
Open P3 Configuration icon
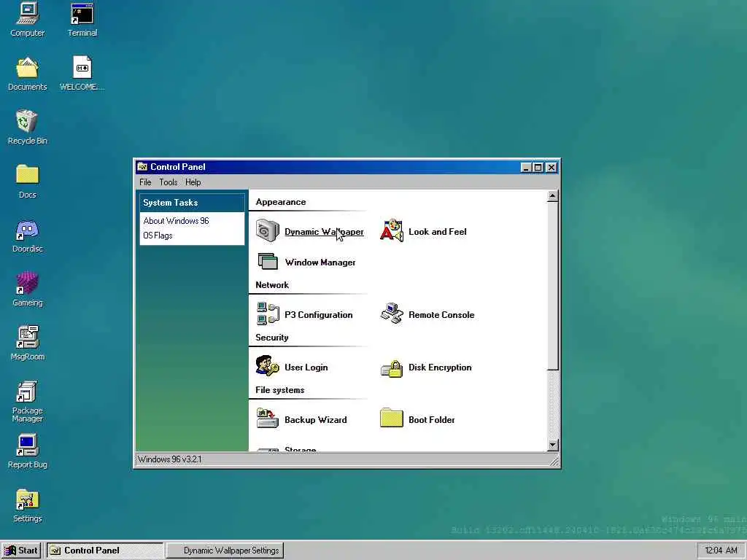pos(268,314)
